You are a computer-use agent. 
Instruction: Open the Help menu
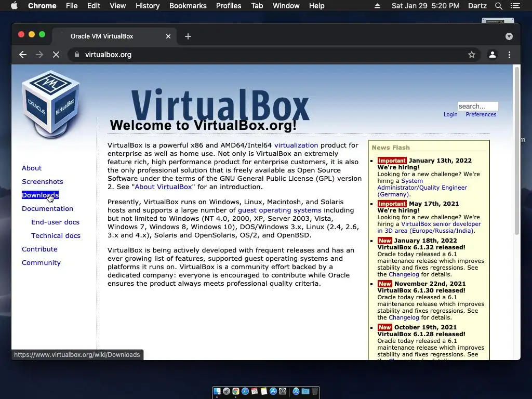coord(316,6)
